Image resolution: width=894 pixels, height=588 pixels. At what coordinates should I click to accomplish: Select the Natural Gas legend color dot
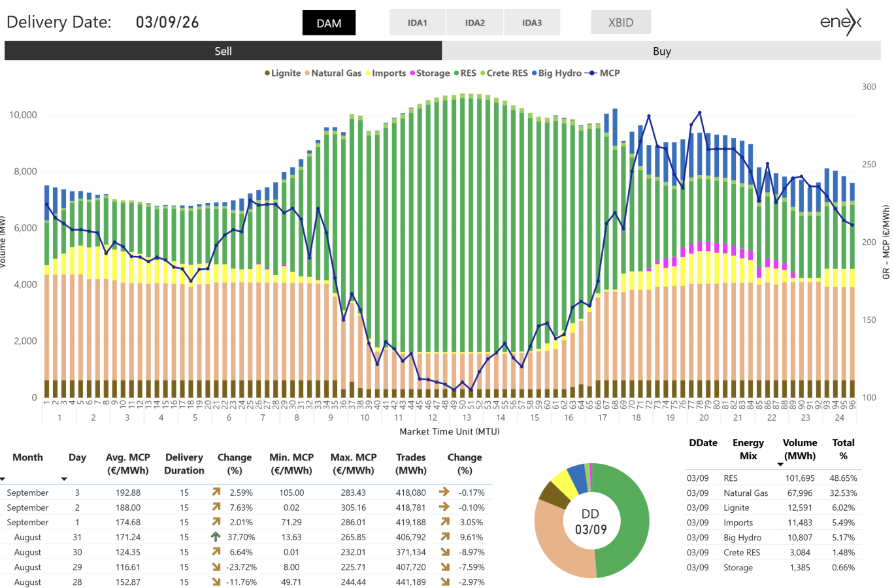click(307, 73)
